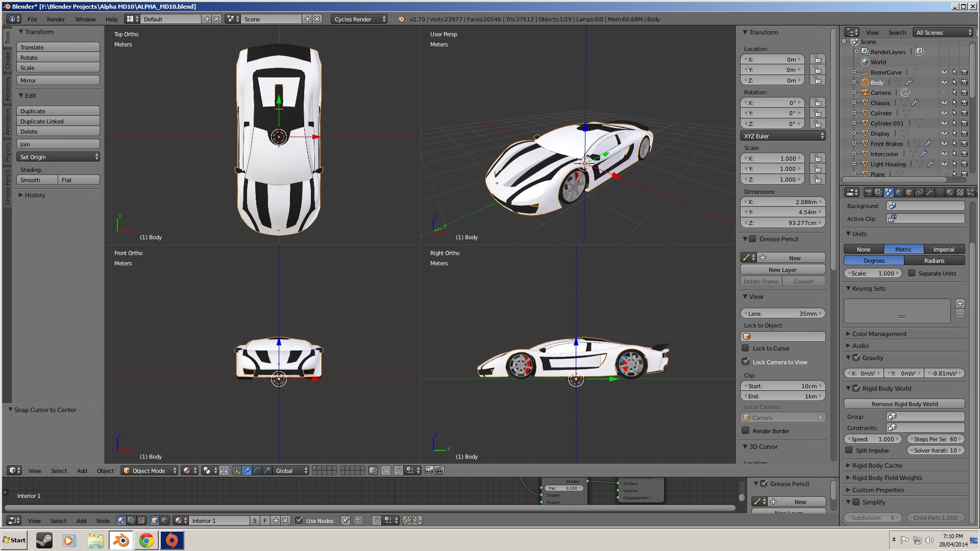Enable Split Impulse checkbox

tap(849, 450)
